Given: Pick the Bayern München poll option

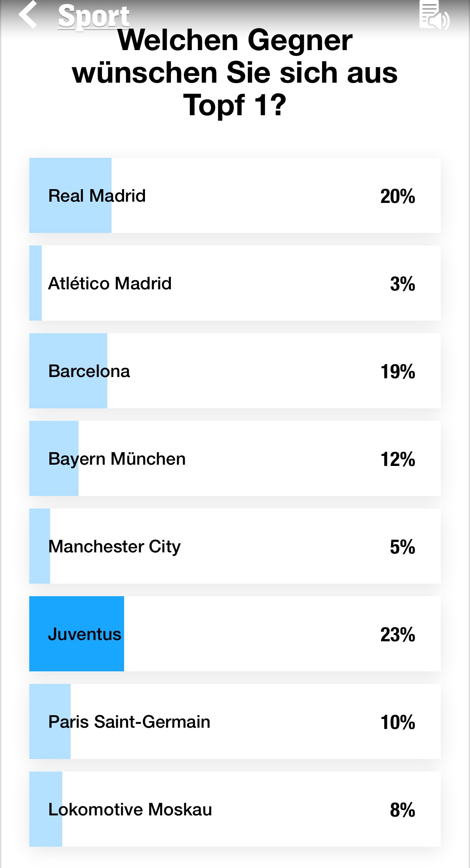Looking at the screenshot, I should pos(235,458).
